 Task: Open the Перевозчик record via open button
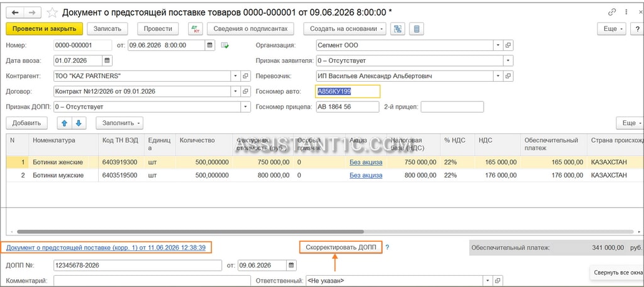click(x=508, y=76)
